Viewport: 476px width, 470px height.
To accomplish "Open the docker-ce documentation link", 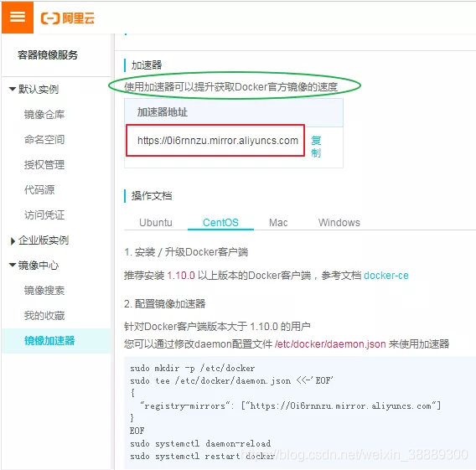I will click(386, 275).
